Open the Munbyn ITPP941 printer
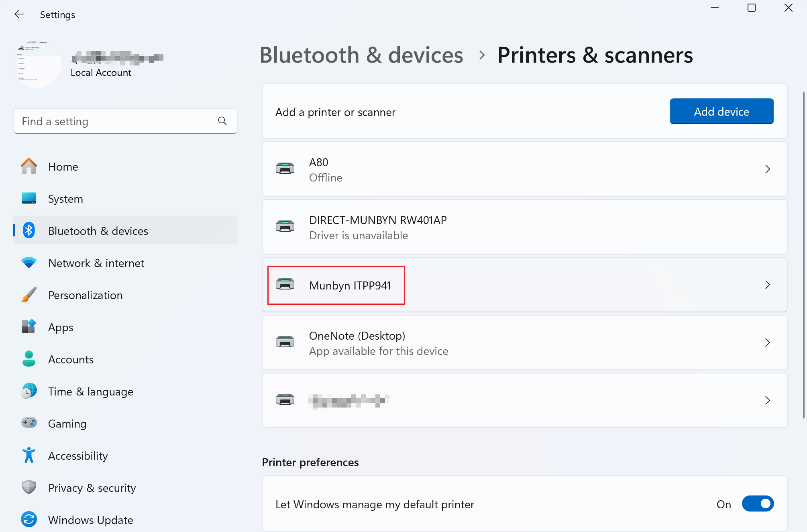807x532 pixels. click(524, 285)
